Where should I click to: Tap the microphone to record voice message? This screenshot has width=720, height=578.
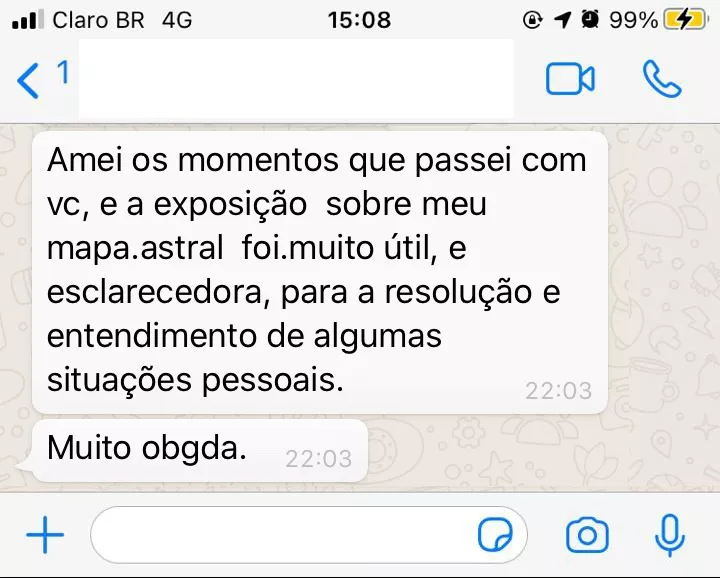tap(669, 535)
